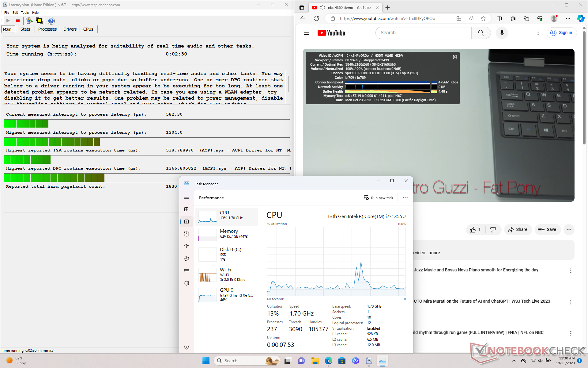Screen dimensions: 588x368
Task: Open Task Manager more options ellipsis menu
Action: pyautogui.click(x=405, y=198)
